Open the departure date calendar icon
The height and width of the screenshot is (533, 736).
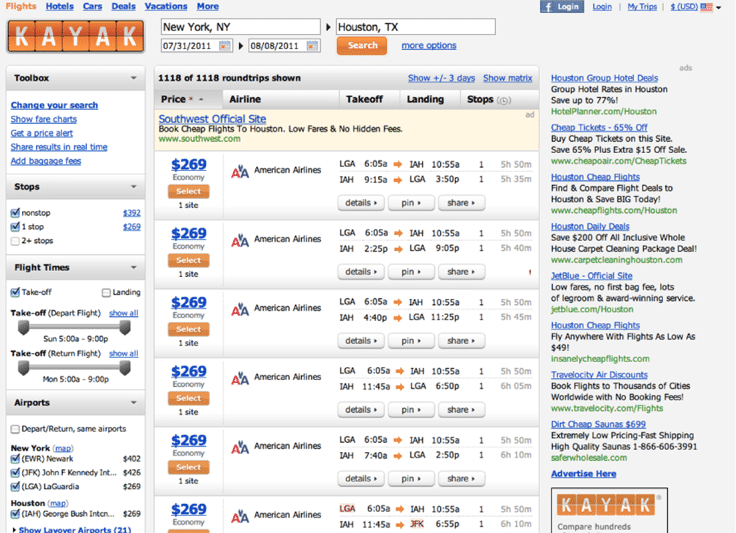(x=225, y=46)
